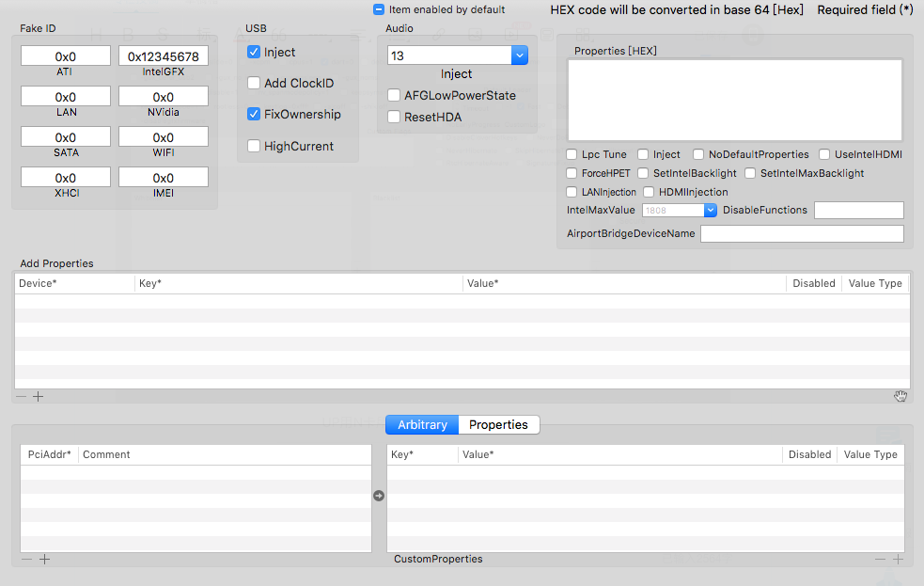This screenshot has height=586, width=924.
Task: Check the ResetHDA option
Action: 394,117
